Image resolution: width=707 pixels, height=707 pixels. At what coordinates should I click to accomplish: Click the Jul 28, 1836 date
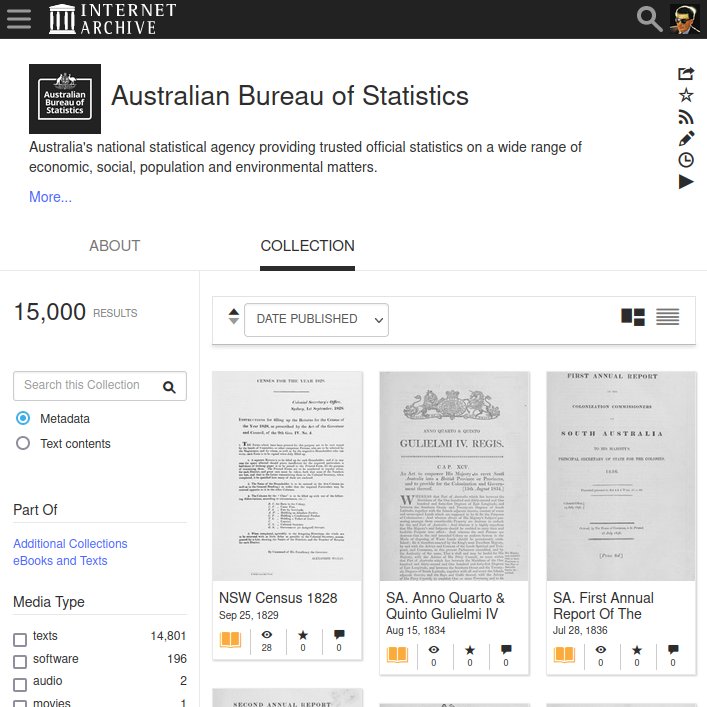[x=580, y=630]
